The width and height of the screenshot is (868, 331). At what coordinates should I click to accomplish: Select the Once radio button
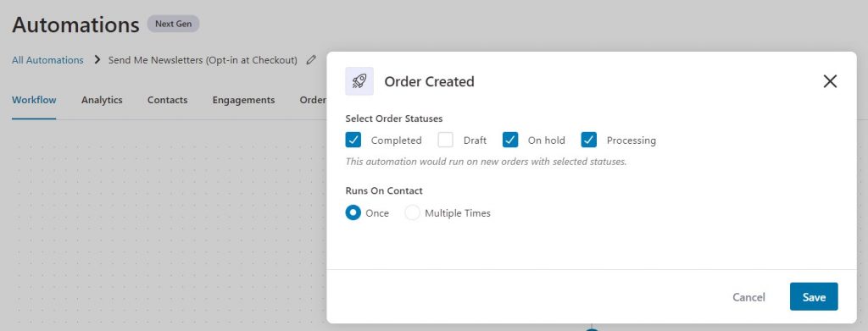(353, 212)
